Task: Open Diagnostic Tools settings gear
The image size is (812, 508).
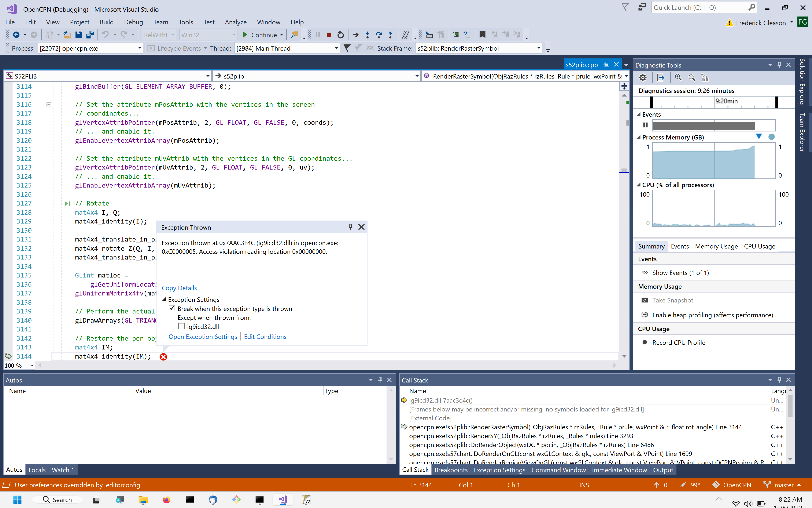Action: pyautogui.click(x=643, y=78)
